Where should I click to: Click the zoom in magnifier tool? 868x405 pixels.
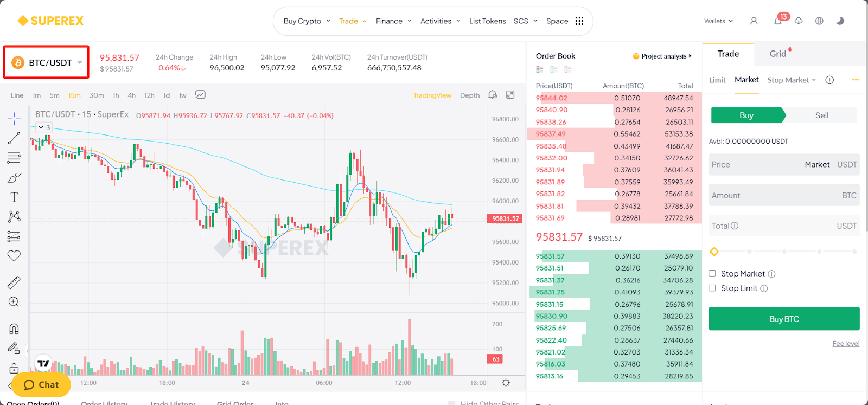[x=14, y=302]
